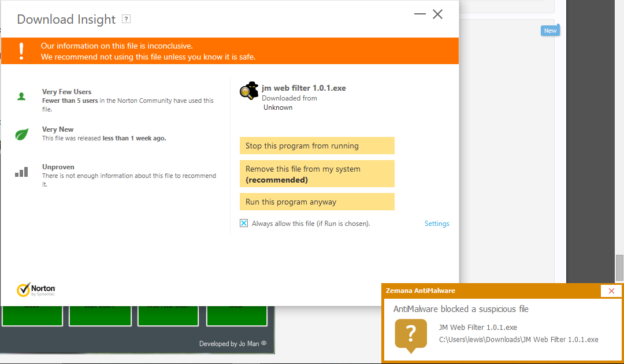
Task: Stop this program from running
Action: click(x=317, y=146)
